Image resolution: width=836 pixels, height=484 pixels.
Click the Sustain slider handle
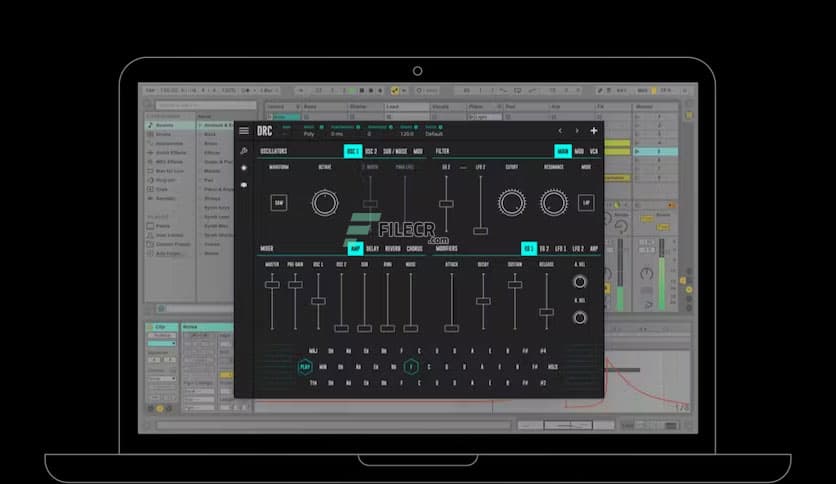click(515, 285)
